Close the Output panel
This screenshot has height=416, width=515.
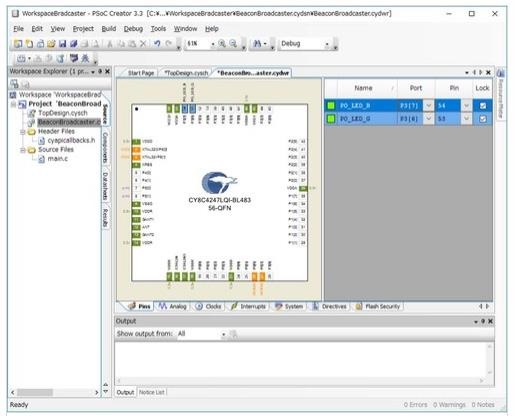[490, 321]
